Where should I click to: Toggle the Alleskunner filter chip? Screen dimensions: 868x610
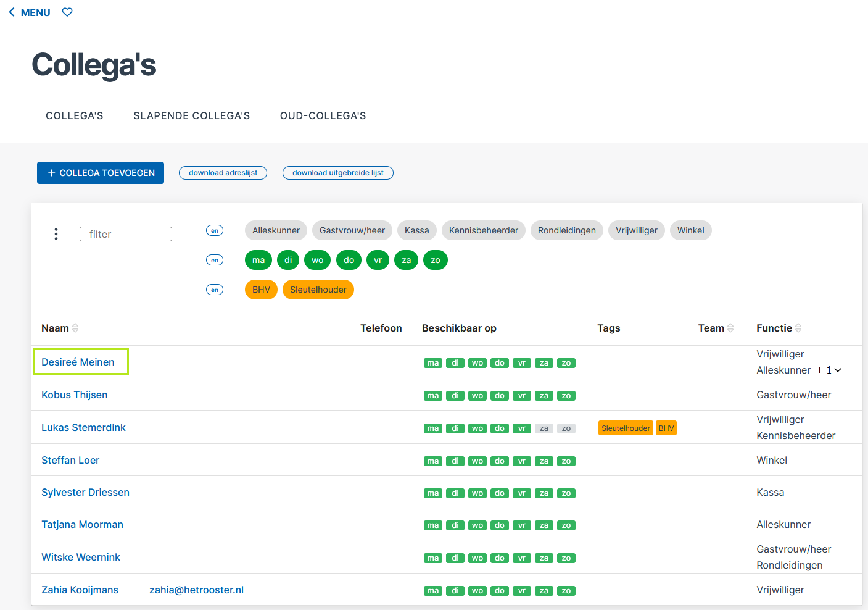pyautogui.click(x=276, y=230)
